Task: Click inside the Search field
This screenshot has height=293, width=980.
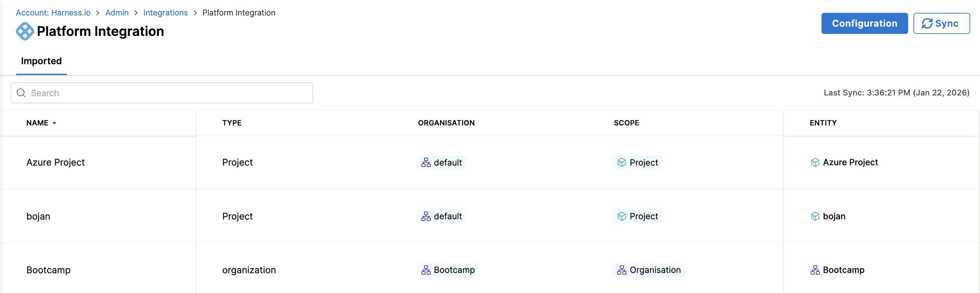Action: click(160, 93)
